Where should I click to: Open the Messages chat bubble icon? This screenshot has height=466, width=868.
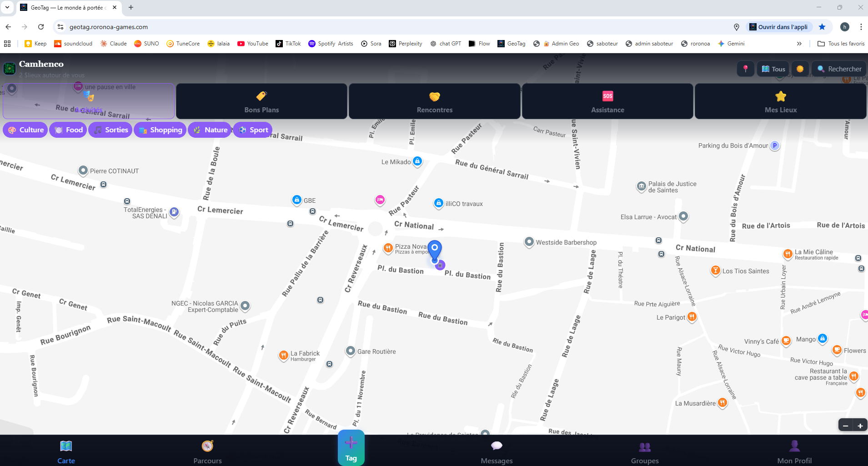click(x=496, y=446)
